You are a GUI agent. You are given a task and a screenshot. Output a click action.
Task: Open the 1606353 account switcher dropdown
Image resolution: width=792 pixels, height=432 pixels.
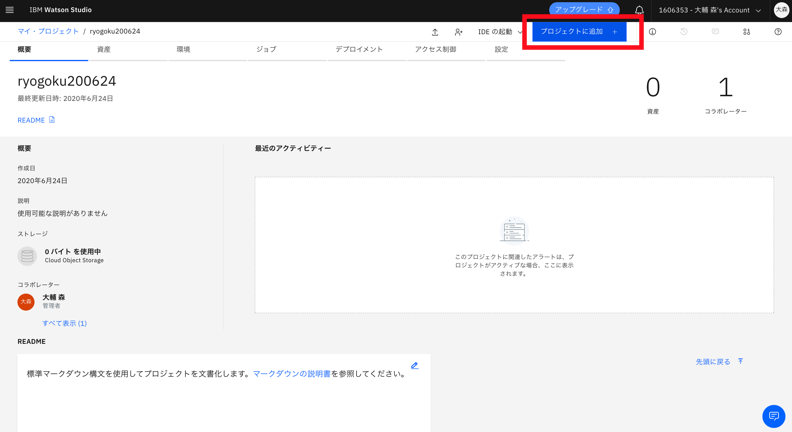tap(710, 10)
